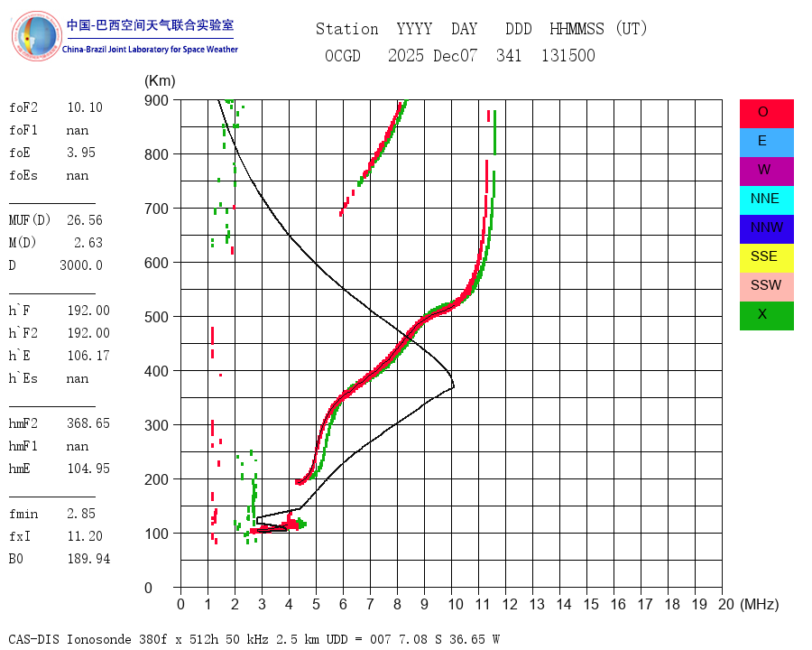Click the time value 131500
This screenshot has width=812, height=650.
(x=568, y=55)
